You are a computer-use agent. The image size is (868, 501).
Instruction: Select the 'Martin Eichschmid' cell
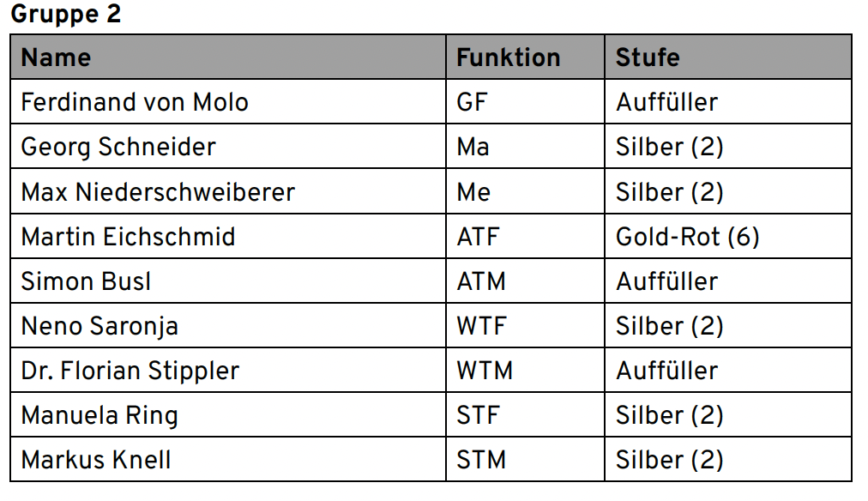128,236
